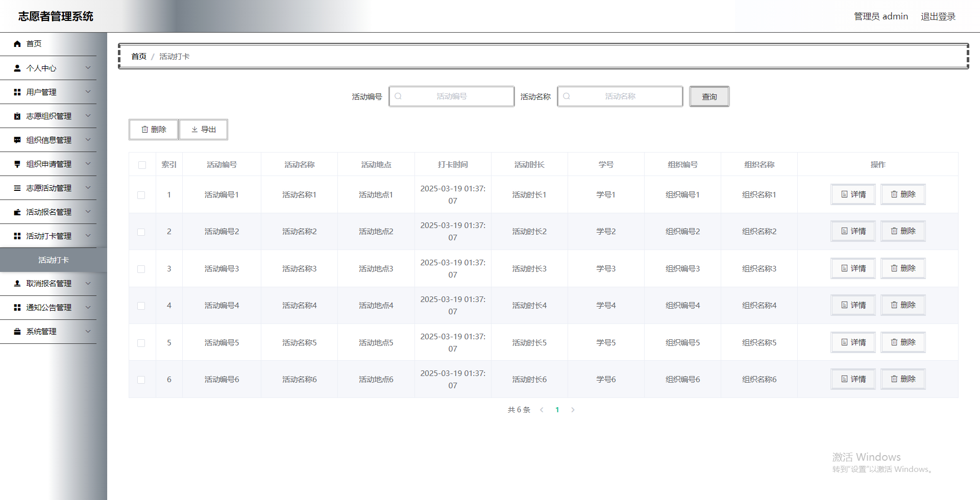The width and height of the screenshot is (980, 500).
Task: Click the download icon on 导出 button
Action: (195, 130)
